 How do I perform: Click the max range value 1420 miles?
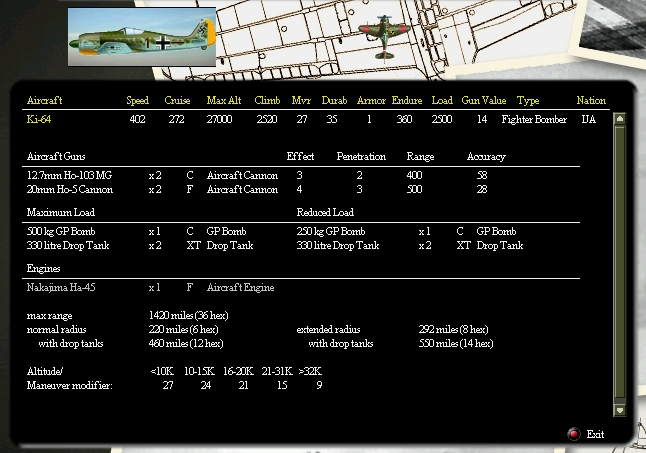[188, 315]
